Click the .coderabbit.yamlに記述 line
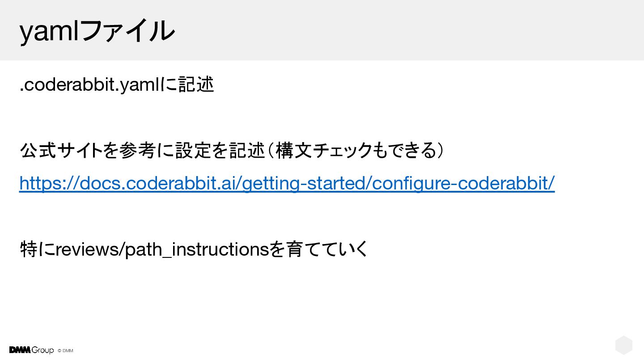Viewport: 644px width, 362px height. pyautogui.click(x=117, y=84)
